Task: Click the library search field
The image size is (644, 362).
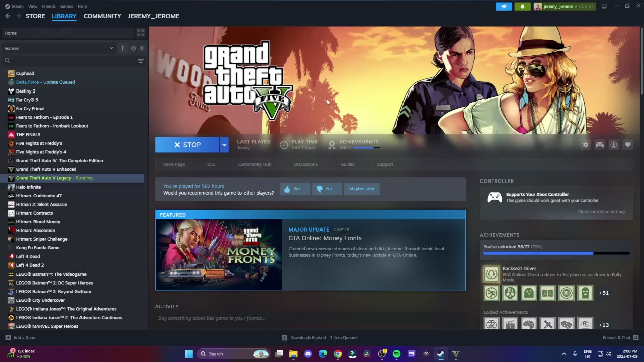Action: tap(70, 61)
